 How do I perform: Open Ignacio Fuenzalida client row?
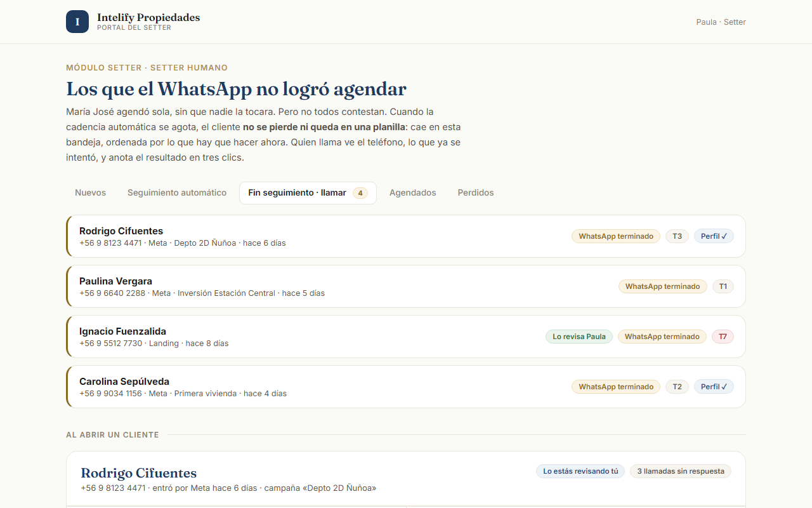click(406, 337)
